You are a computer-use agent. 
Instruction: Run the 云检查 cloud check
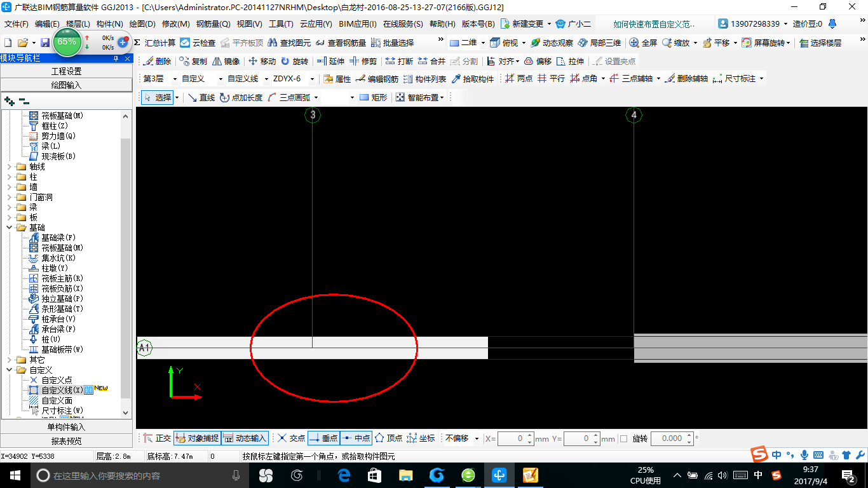point(198,43)
